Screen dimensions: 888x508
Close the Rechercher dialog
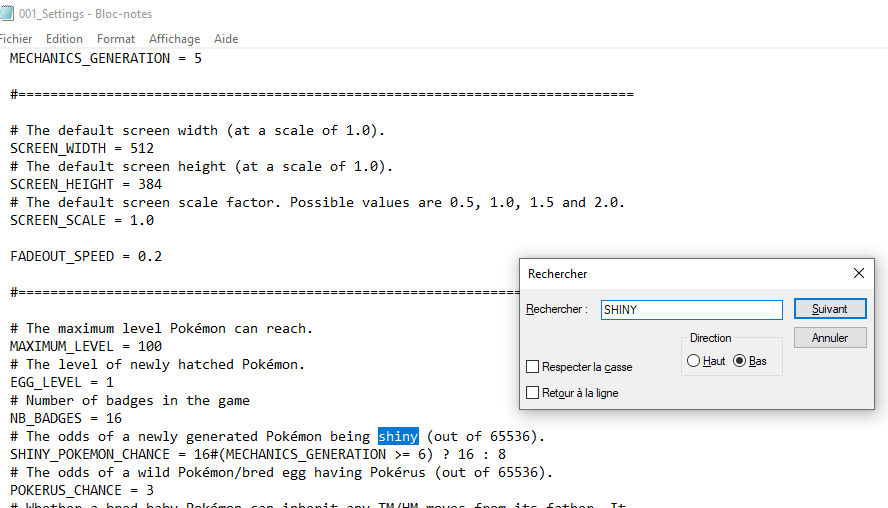tap(858, 273)
